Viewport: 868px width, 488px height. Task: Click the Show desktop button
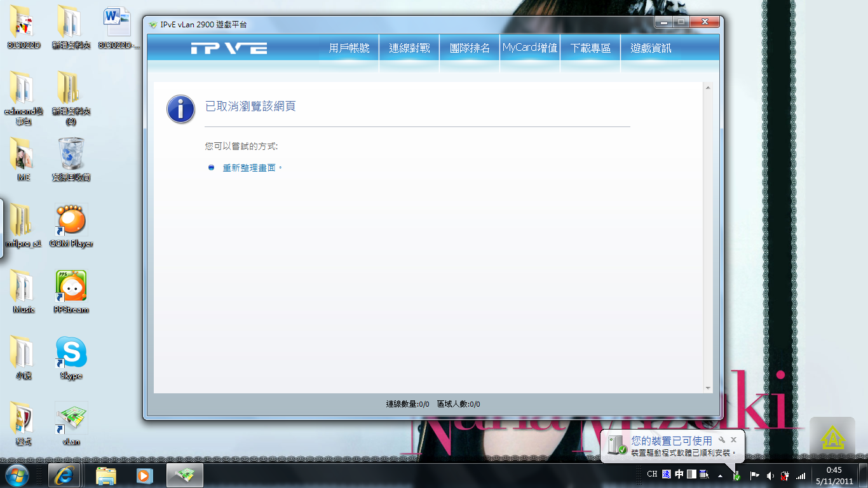coord(863,475)
